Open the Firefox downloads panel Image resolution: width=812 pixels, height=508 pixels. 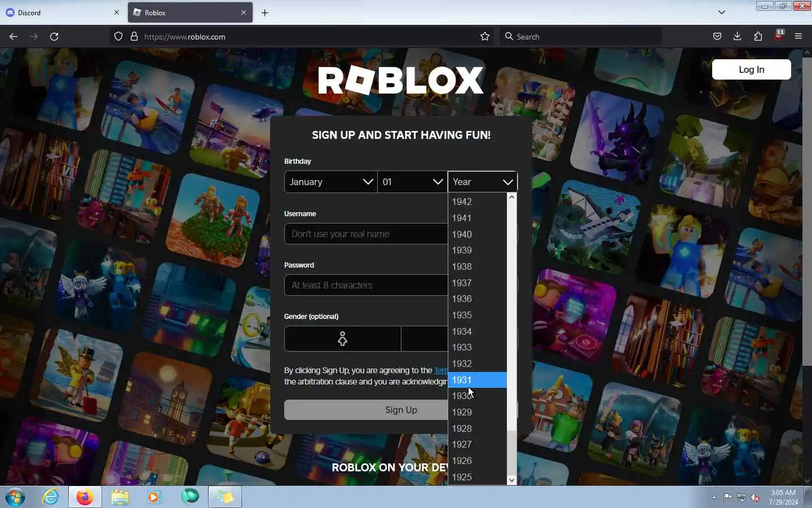pyautogui.click(x=738, y=36)
